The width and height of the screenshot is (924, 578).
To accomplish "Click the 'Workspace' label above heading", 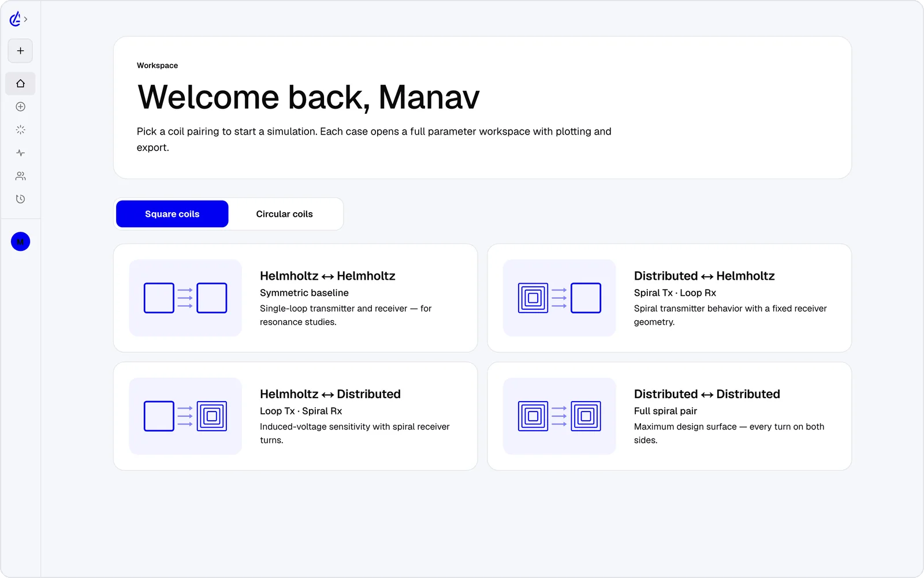I will point(157,65).
